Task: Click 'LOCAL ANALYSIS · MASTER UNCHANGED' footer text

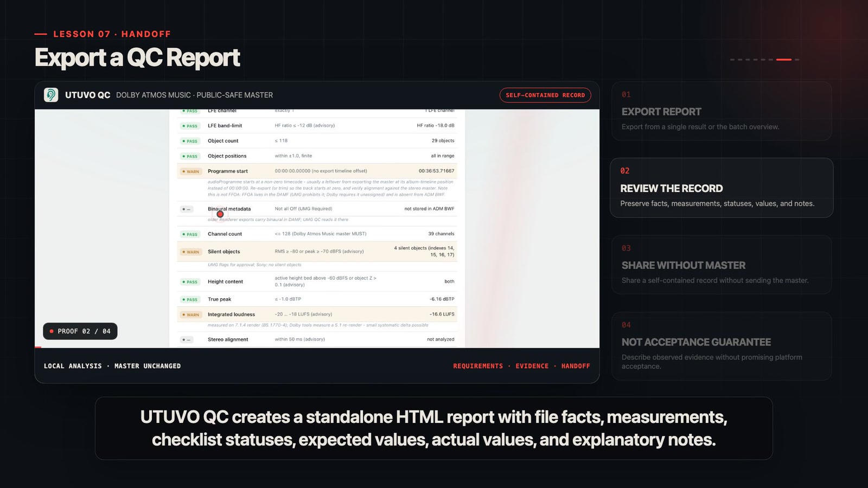Action: point(112,367)
